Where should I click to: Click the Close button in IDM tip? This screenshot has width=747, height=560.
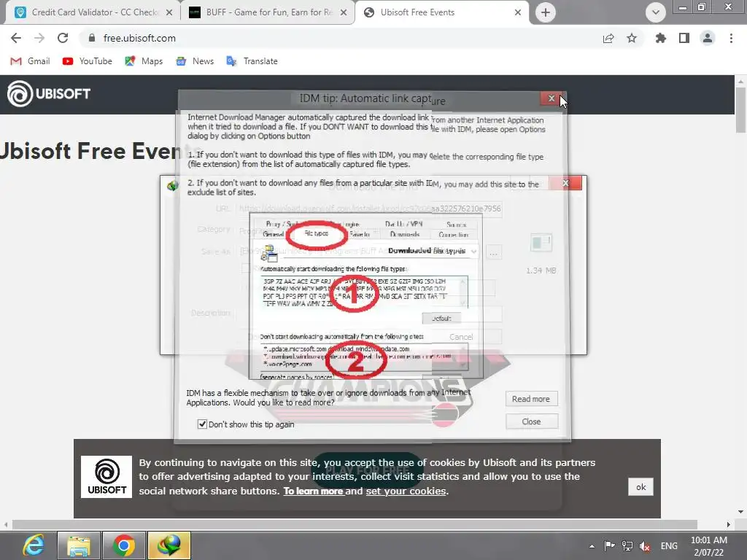(531, 421)
